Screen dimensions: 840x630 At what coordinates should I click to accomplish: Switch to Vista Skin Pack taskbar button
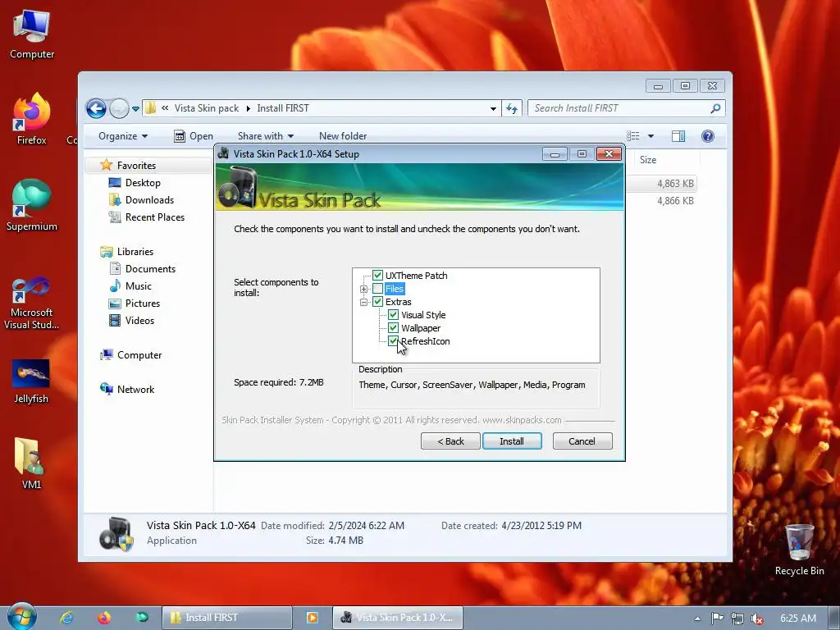pos(398,618)
